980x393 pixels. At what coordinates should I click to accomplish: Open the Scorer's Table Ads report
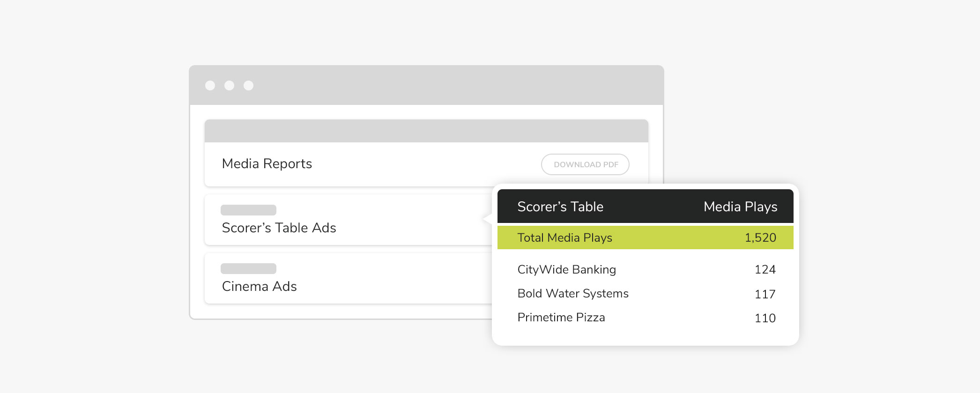(279, 228)
